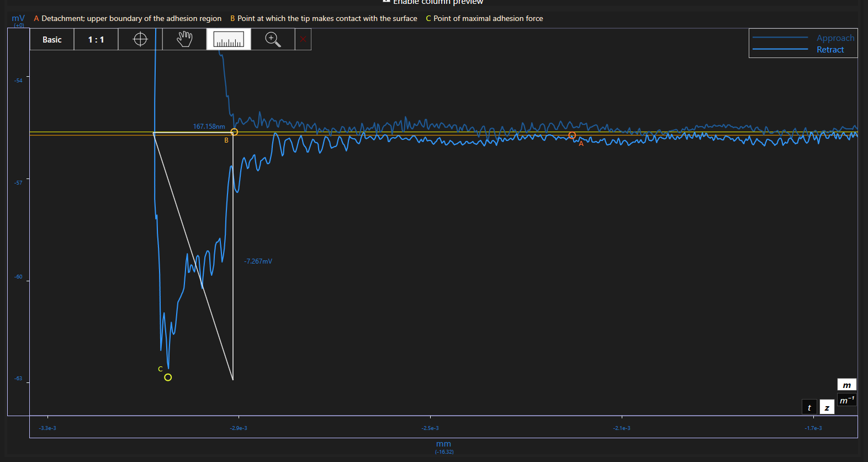Click the -7.267mV measurement label

tap(258, 261)
